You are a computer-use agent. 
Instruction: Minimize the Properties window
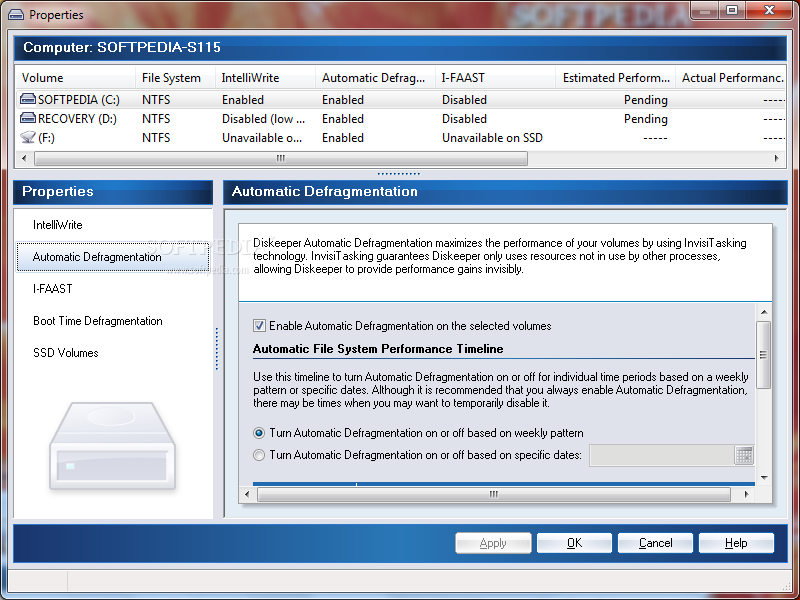click(x=705, y=10)
